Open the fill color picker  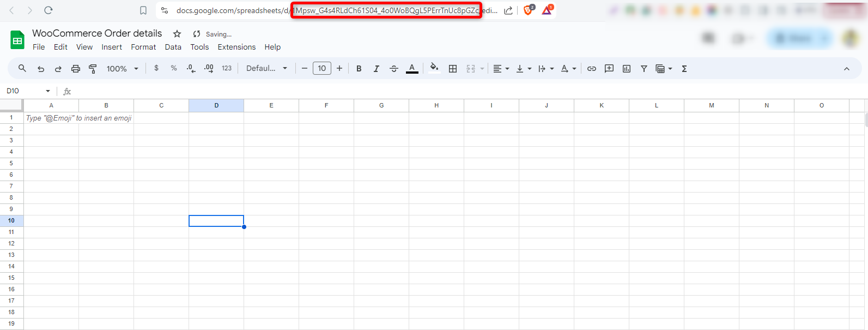pyautogui.click(x=434, y=68)
